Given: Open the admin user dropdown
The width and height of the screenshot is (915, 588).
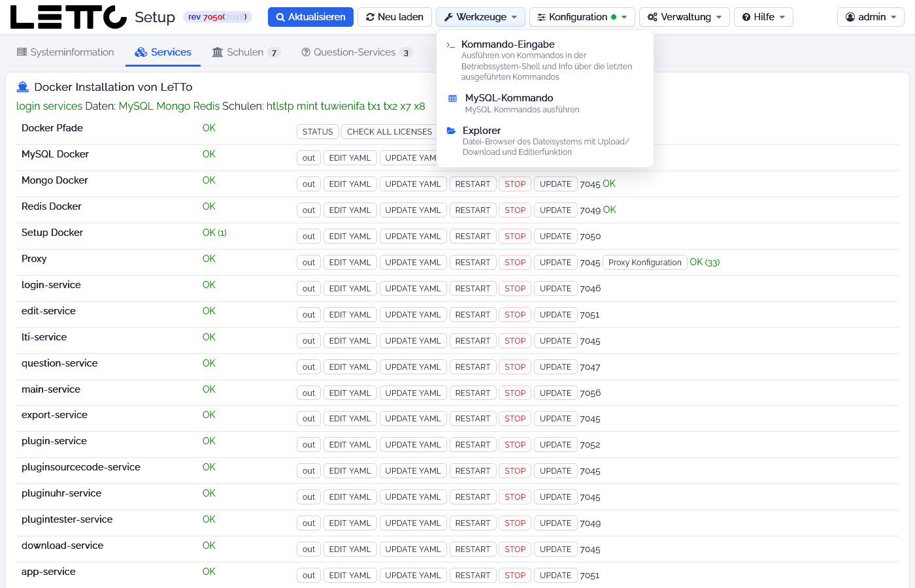Looking at the screenshot, I should click(871, 17).
